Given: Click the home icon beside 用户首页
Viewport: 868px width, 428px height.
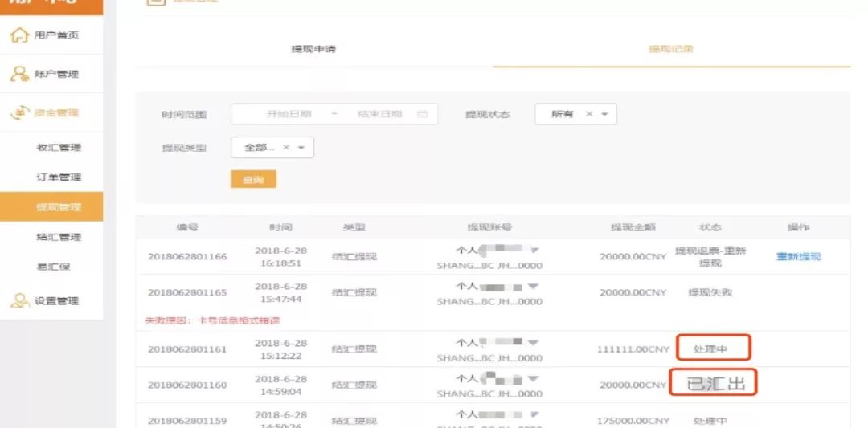Looking at the screenshot, I should point(19,35).
